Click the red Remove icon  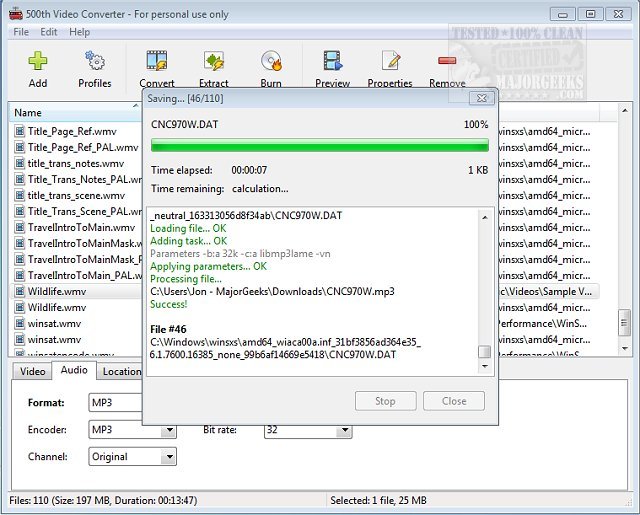[447, 61]
